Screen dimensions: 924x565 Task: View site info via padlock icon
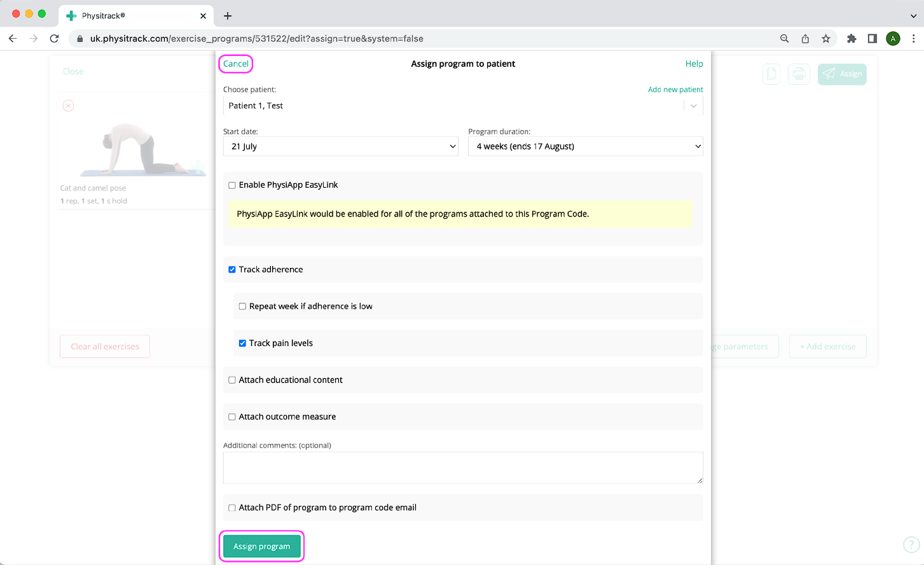click(80, 39)
